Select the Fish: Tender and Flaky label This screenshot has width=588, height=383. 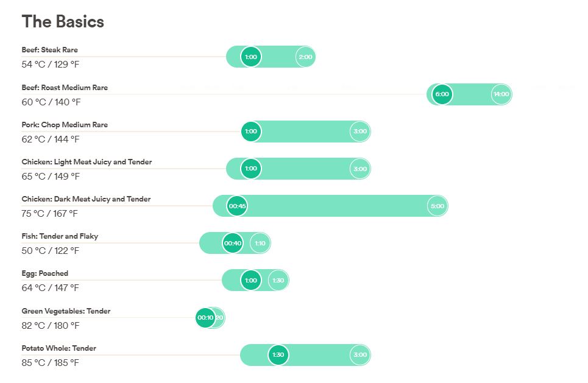pos(60,236)
